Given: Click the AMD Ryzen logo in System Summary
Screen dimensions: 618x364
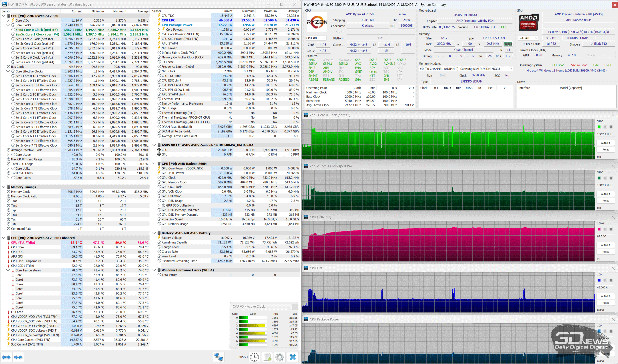Looking at the screenshot, I should pos(317,22).
